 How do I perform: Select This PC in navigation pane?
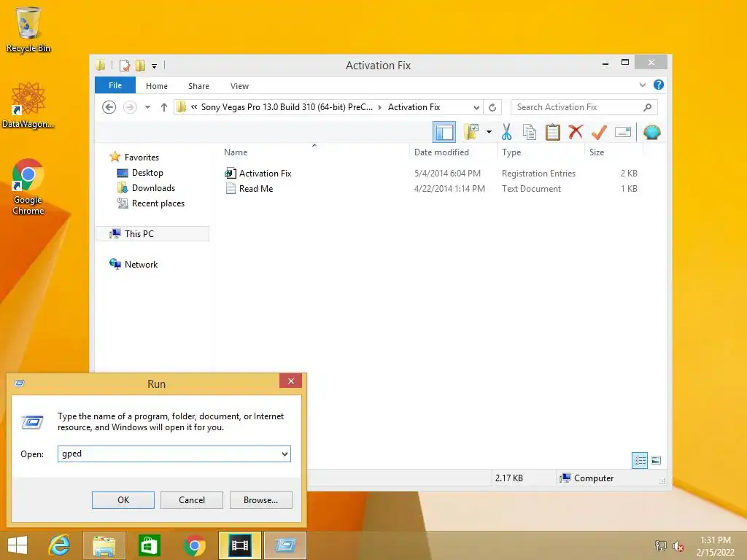152,234
